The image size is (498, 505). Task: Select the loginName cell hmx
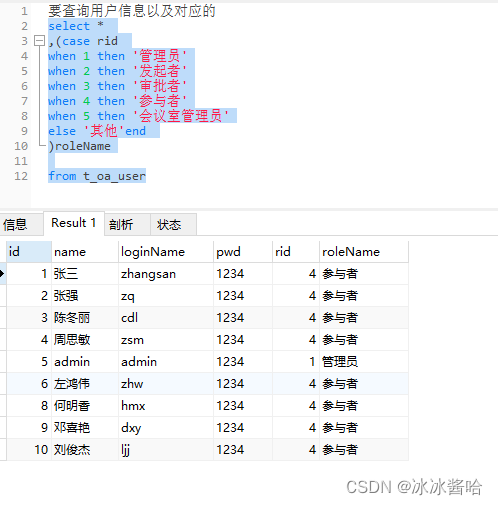[166, 406]
